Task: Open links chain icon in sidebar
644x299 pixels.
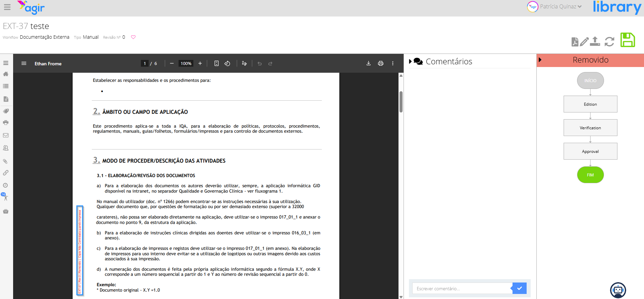Action: [6, 173]
